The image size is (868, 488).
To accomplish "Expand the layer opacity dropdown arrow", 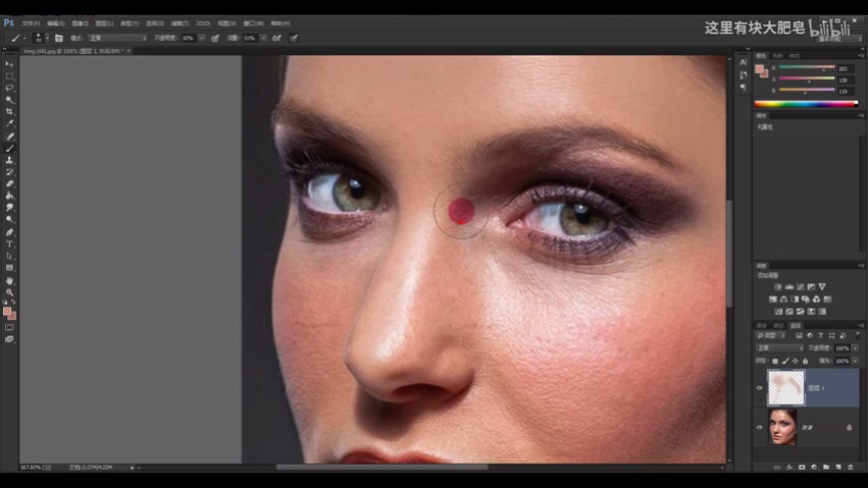I will [x=854, y=348].
